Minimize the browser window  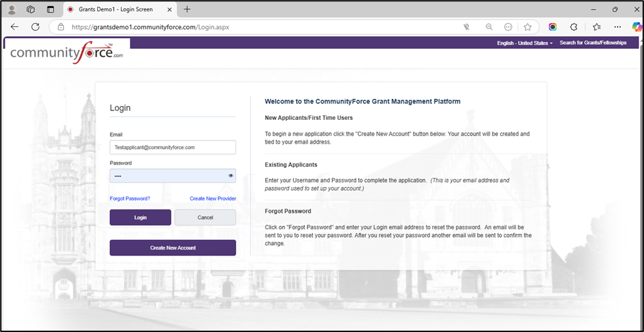593,9
